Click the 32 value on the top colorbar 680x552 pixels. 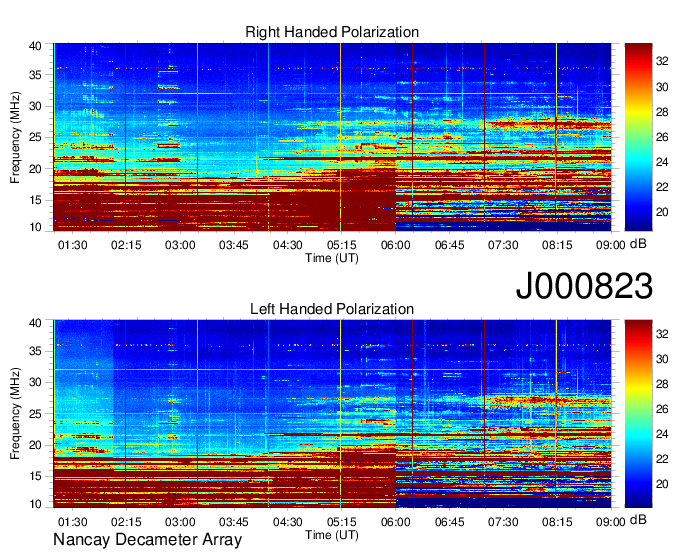[662, 61]
